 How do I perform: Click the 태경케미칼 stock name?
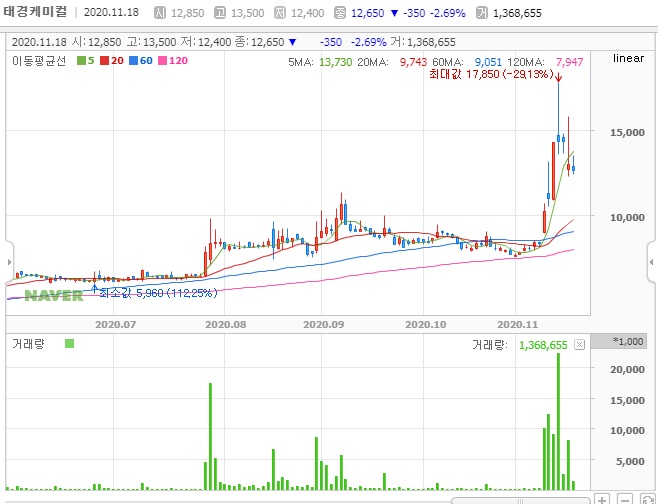pos(35,12)
